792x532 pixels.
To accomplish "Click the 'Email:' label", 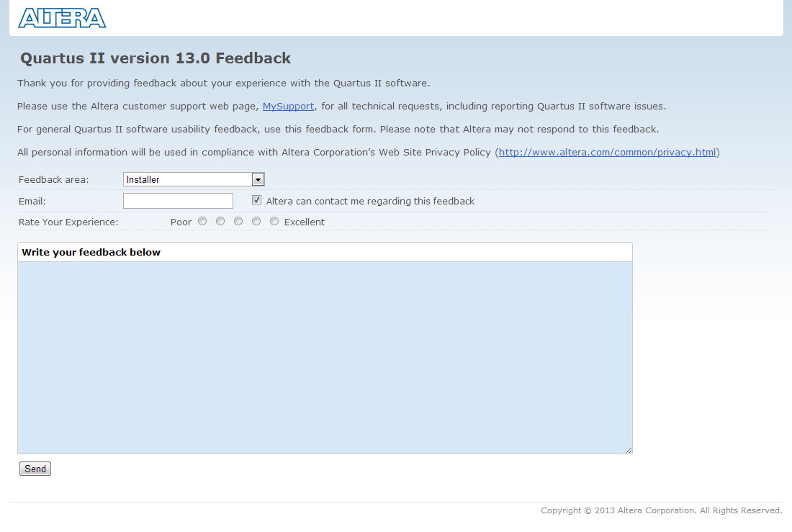I will (x=32, y=201).
